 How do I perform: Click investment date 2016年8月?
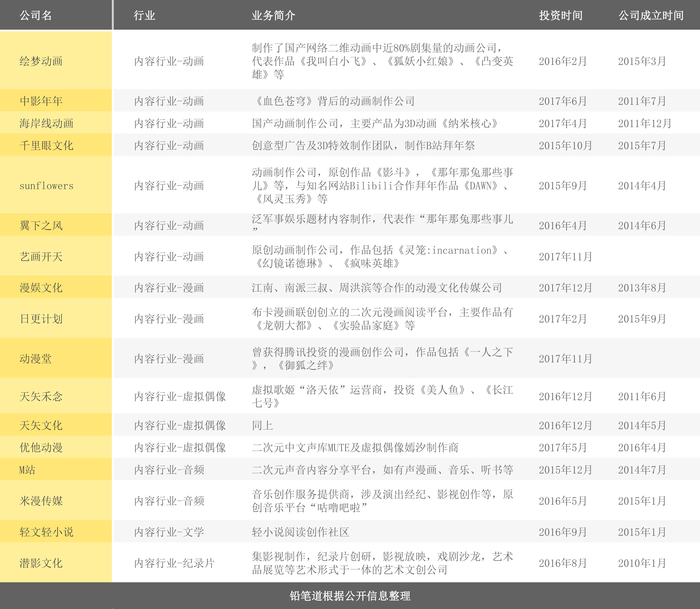[x=563, y=563]
